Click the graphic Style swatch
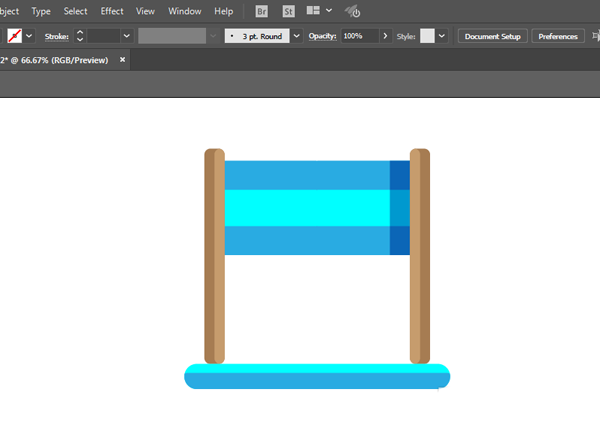This screenshot has width=600, height=444. [x=428, y=36]
